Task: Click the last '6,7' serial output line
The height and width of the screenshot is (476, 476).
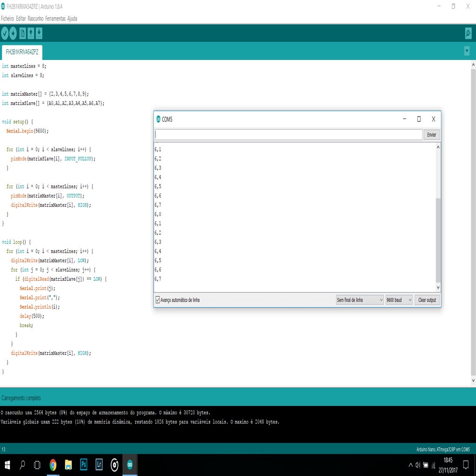Action: point(158,279)
